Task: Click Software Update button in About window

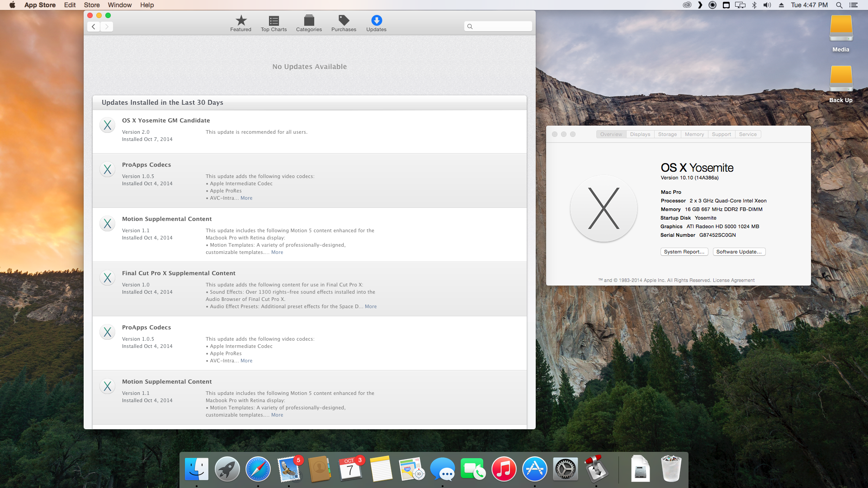Action: 739,252
